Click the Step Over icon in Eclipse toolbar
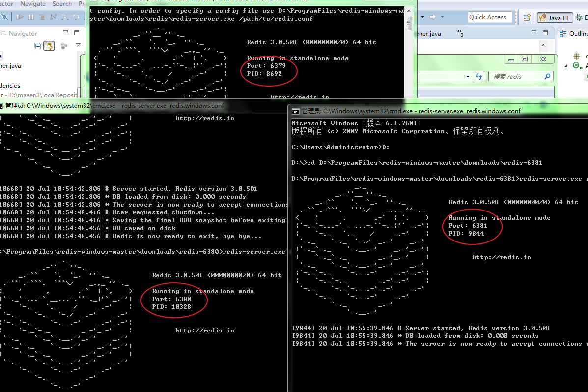 click(x=76, y=17)
